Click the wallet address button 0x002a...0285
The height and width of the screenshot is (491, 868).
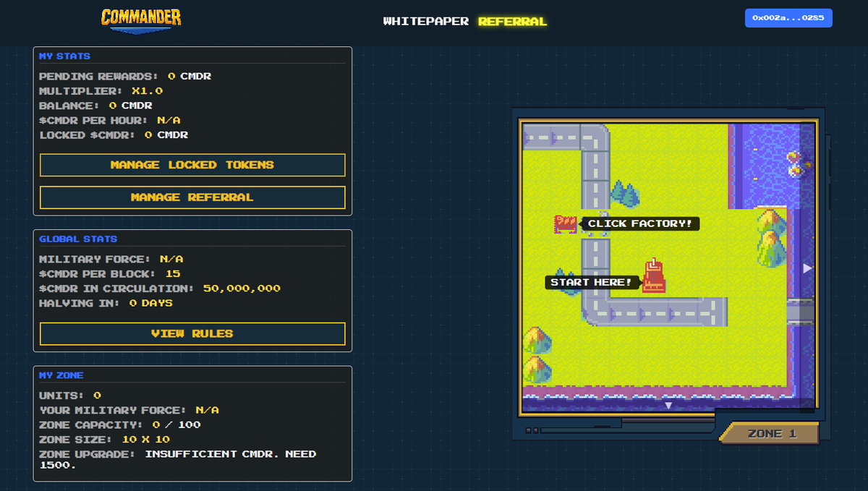tap(788, 17)
